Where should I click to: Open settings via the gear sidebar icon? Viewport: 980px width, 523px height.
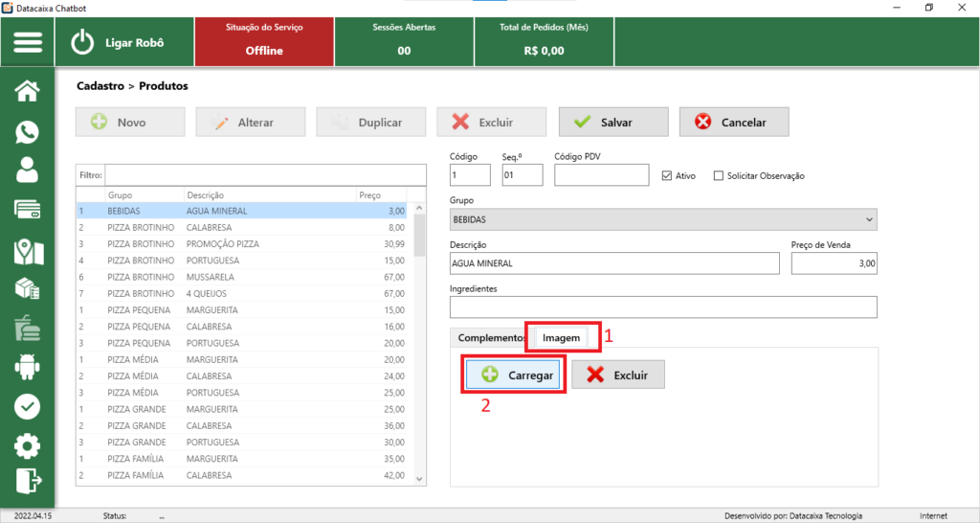28,445
